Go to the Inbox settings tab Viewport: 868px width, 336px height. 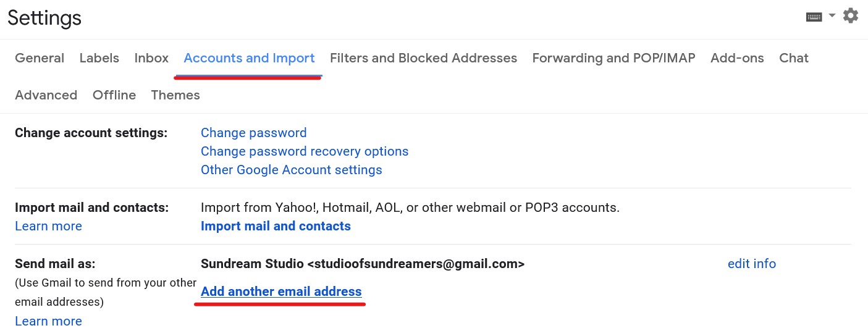pos(151,58)
